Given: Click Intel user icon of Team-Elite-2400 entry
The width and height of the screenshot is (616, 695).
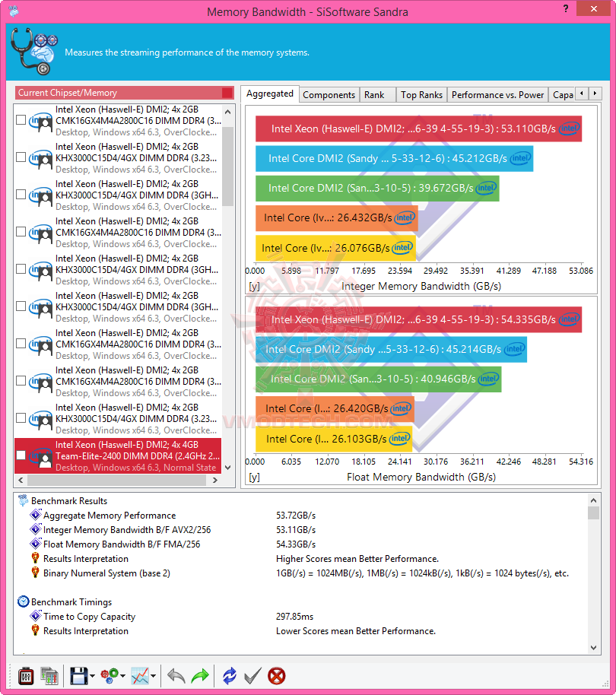Looking at the screenshot, I should [41, 457].
